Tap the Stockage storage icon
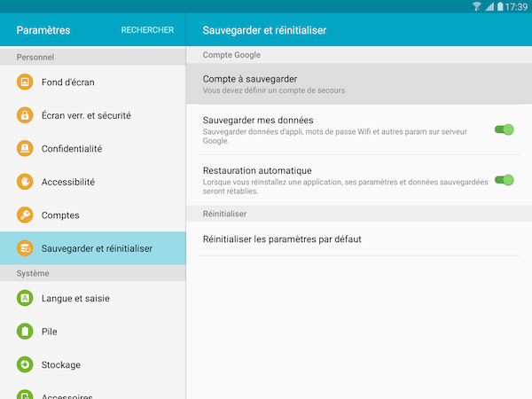 point(25,364)
